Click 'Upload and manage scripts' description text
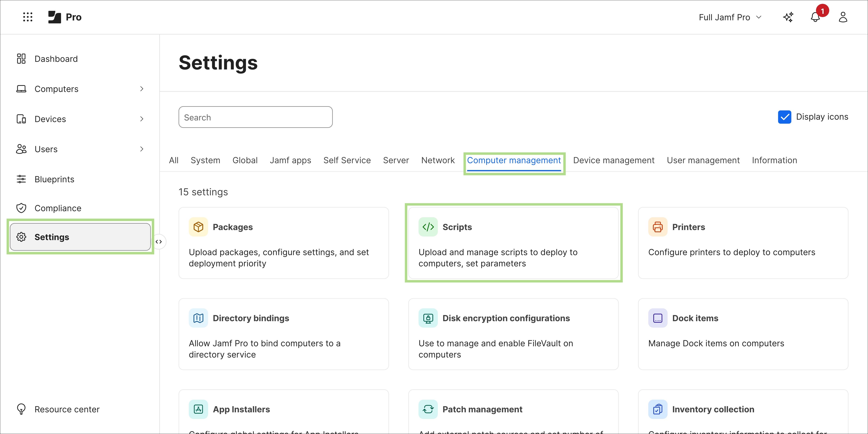868x434 pixels. (x=498, y=258)
